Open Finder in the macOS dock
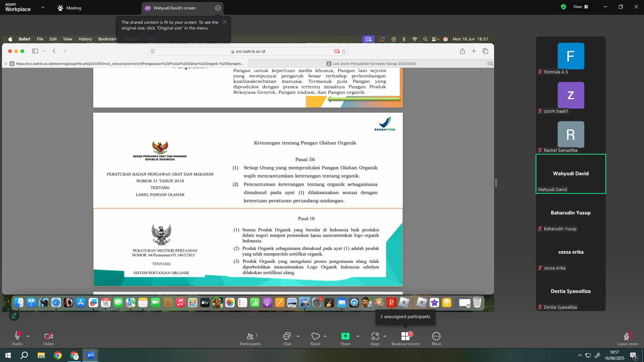This screenshot has width=644, height=362. click(x=19, y=303)
